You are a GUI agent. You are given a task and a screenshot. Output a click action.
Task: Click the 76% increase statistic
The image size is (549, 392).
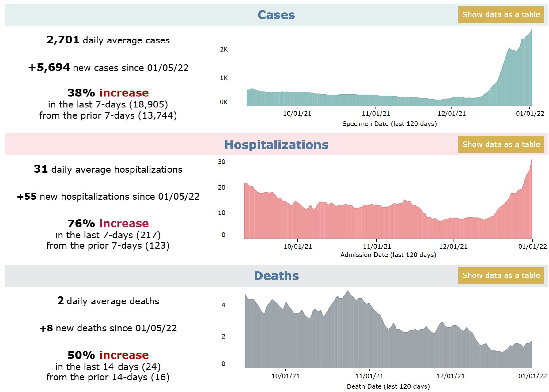point(108,223)
